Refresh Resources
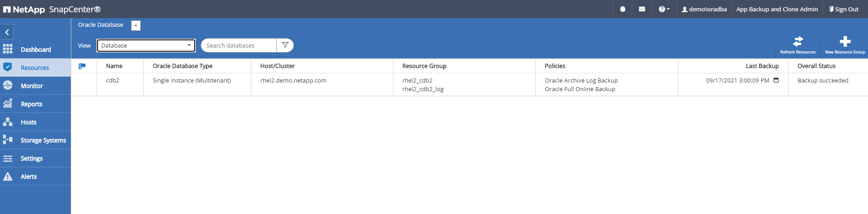 pyautogui.click(x=798, y=45)
